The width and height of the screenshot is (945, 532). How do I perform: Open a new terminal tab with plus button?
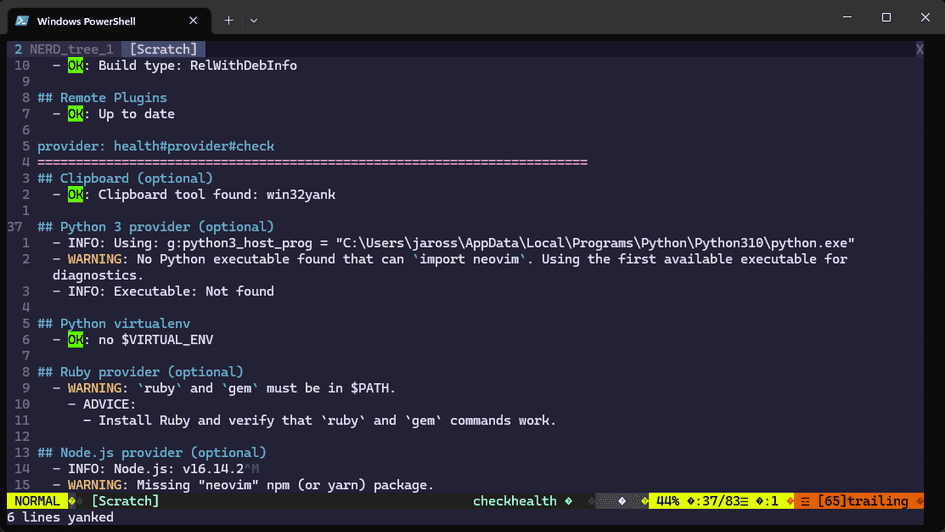click(x=229, y=20)
